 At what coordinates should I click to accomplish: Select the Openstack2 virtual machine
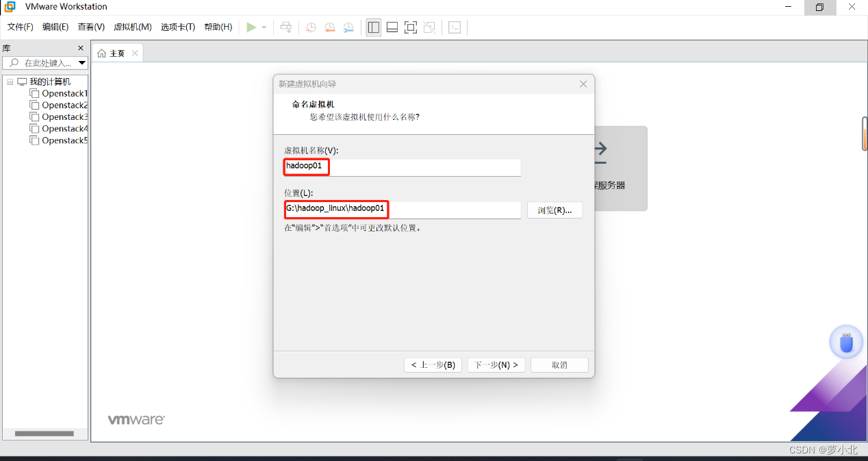[59, 105]
